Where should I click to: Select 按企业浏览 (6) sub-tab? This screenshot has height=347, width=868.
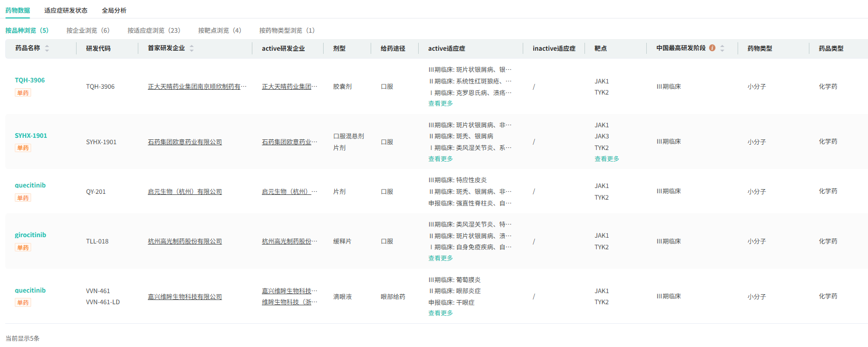[88, 31]
